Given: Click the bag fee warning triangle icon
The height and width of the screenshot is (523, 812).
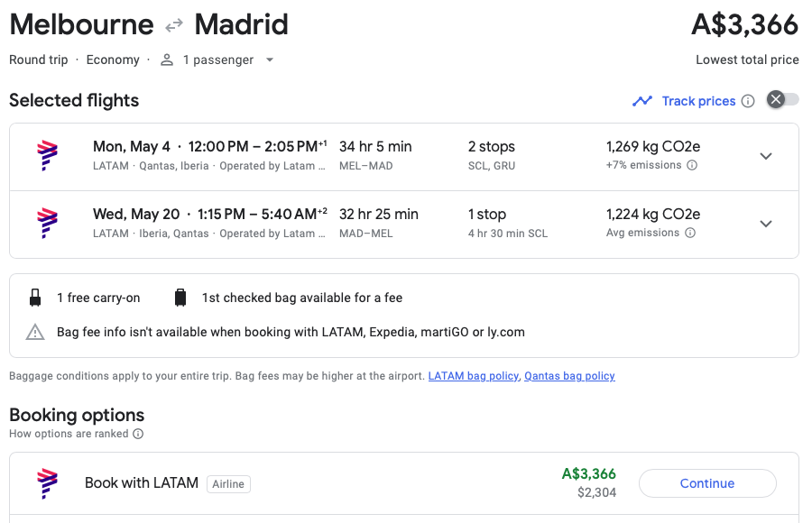Looking at the screenshot, I should (x=34, y=332).
